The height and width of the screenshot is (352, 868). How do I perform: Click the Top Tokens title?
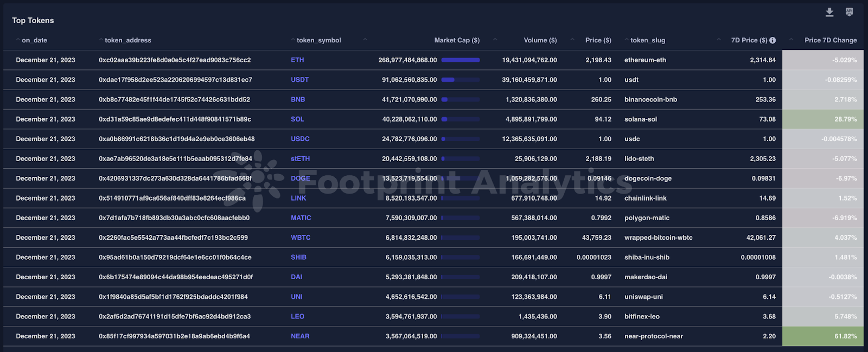(x=33, y=20)
